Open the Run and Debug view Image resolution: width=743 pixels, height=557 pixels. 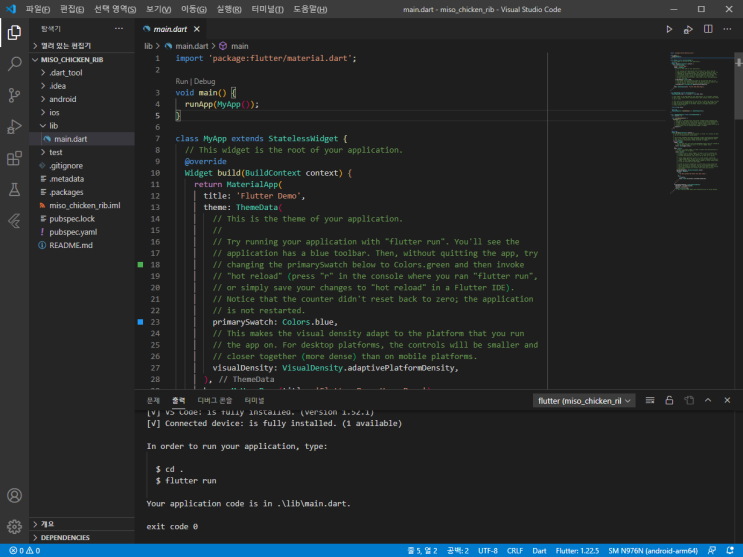(14, 127)
